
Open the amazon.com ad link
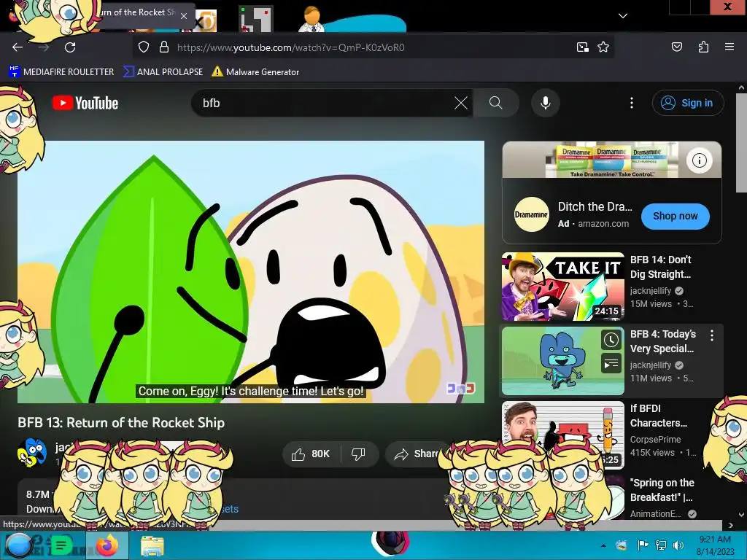coord(603,224)
